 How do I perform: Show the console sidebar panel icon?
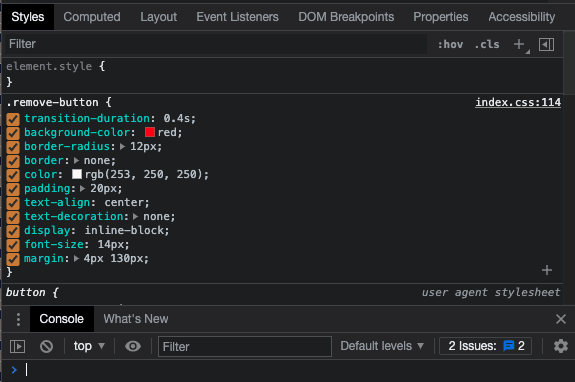click(x=17, y=346)
